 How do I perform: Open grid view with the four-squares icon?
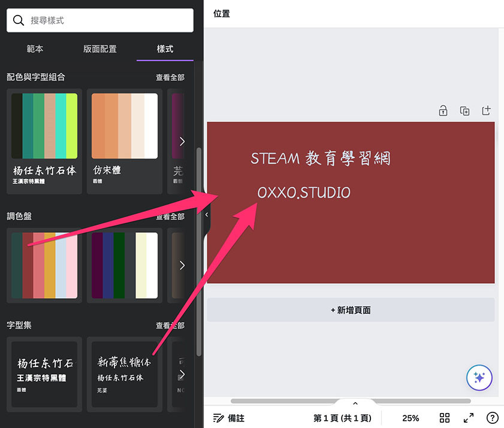445,418
